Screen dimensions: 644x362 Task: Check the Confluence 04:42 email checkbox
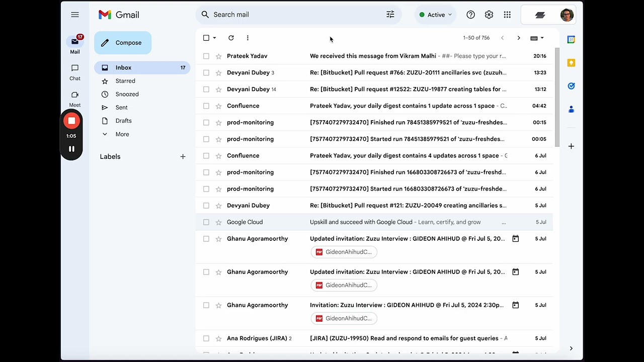[x=206, y=106]
